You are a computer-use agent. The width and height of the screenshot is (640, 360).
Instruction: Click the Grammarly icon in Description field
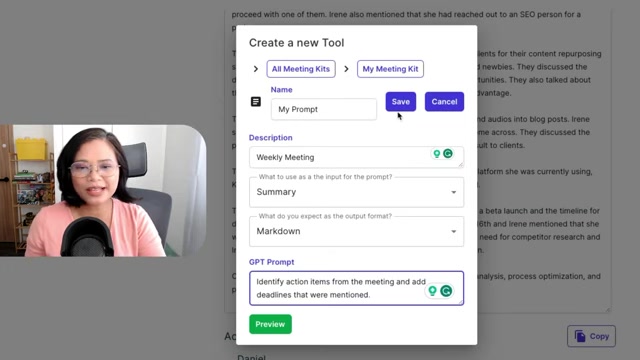pyautogui.click(x=448, y=153)
